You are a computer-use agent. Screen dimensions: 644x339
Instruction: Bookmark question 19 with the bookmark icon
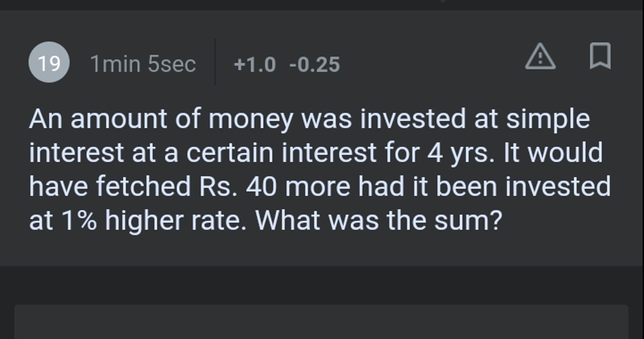(x=600, y=56)
